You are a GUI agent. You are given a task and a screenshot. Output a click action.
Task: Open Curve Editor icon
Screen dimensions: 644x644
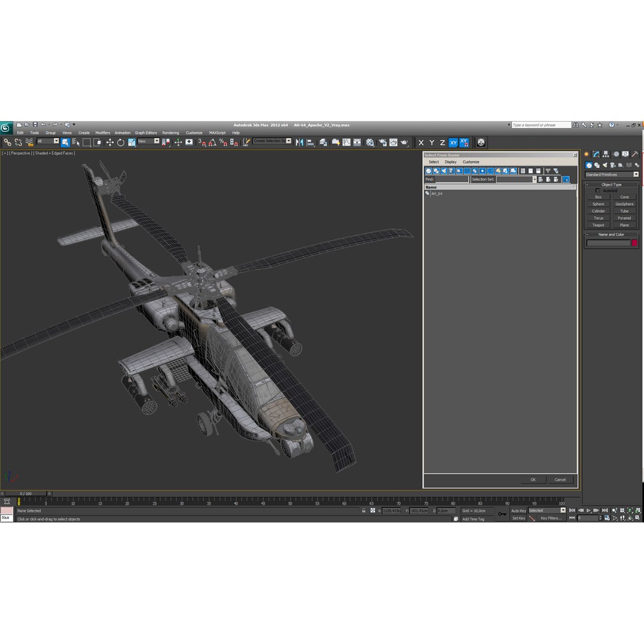click(346, 143)
